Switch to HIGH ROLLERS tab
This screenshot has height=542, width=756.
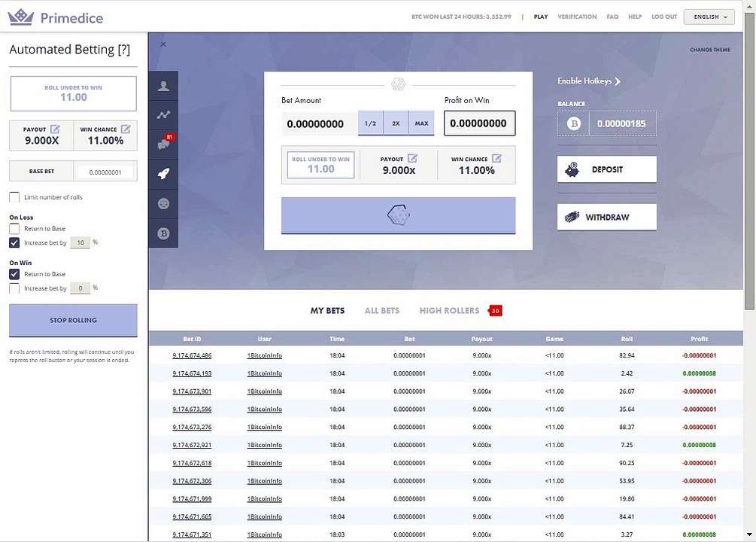pos(449,311)
